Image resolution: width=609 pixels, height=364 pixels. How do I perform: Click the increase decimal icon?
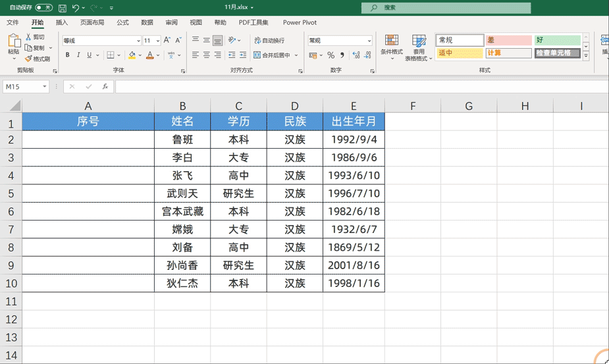(x=356, y=55)
